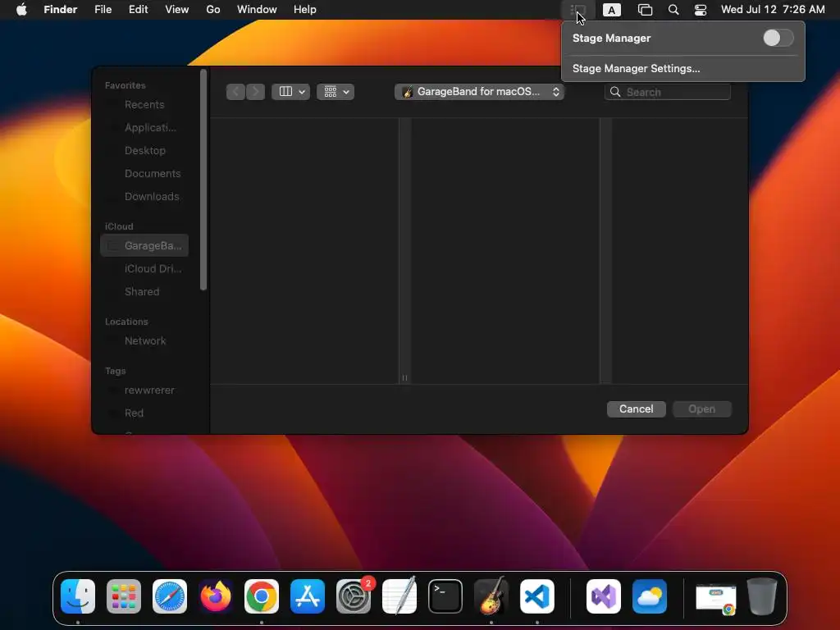Open Control Center in menu bar
Image resolution: width=840 pixels, height=630 pixels.
coord(701,10)
